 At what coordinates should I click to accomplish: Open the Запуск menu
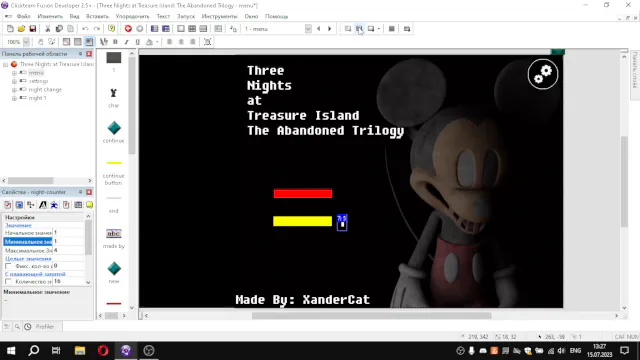tap(186, 16)
